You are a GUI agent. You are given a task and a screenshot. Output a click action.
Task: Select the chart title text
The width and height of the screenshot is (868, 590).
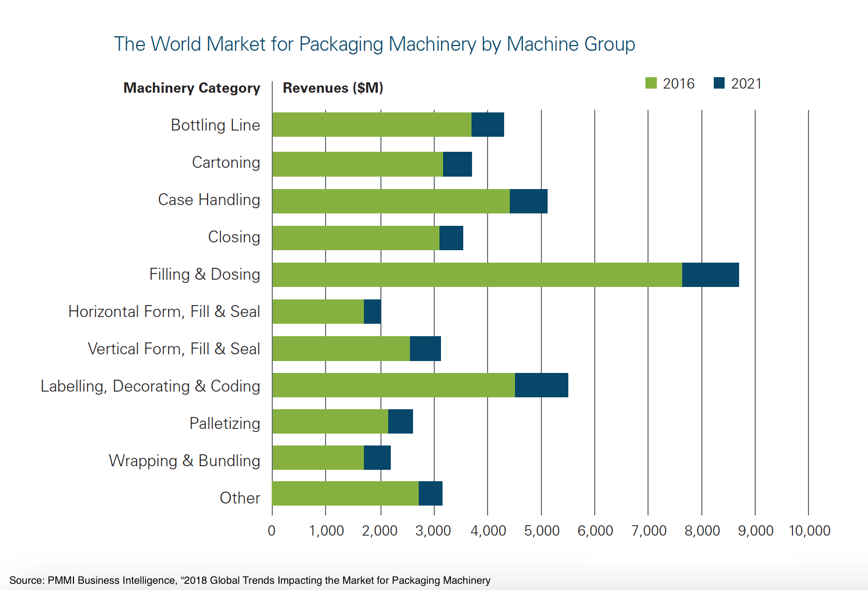click(x=374, y=45)
